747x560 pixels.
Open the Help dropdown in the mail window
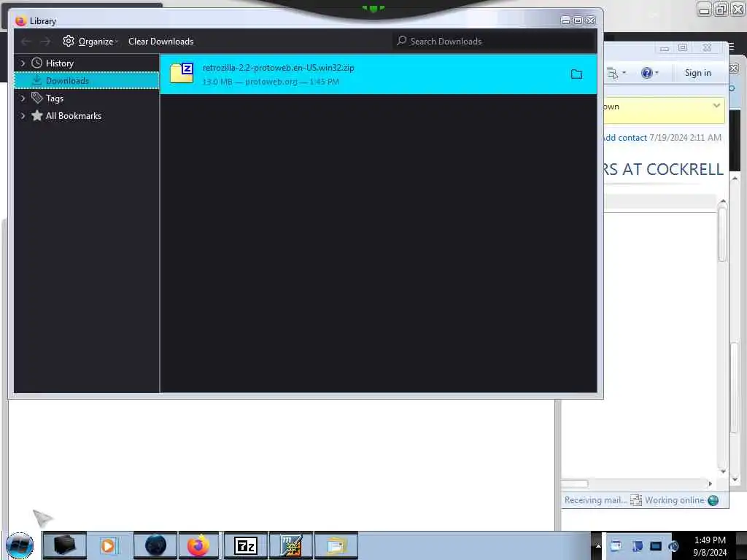click(657, 73)
